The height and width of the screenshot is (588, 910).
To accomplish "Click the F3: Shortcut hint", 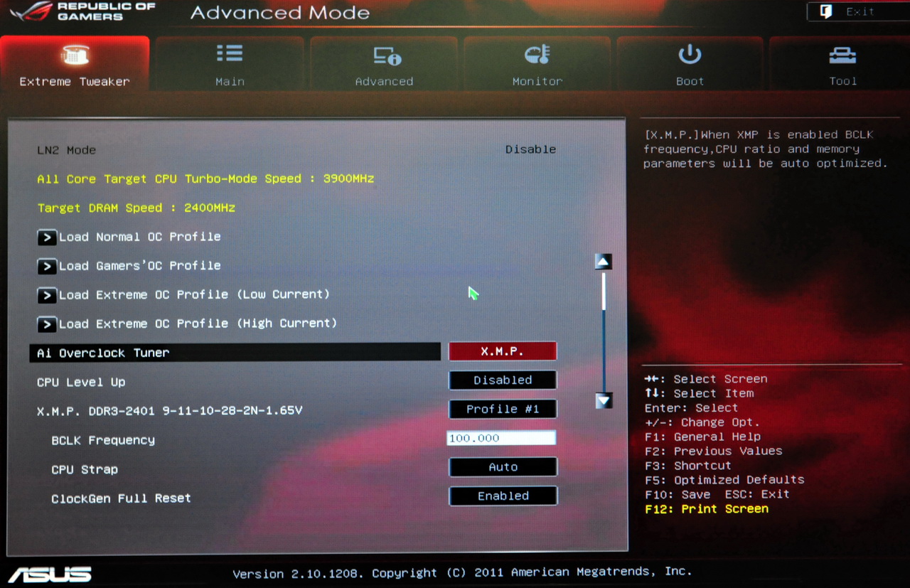I will tap(687, 465).
